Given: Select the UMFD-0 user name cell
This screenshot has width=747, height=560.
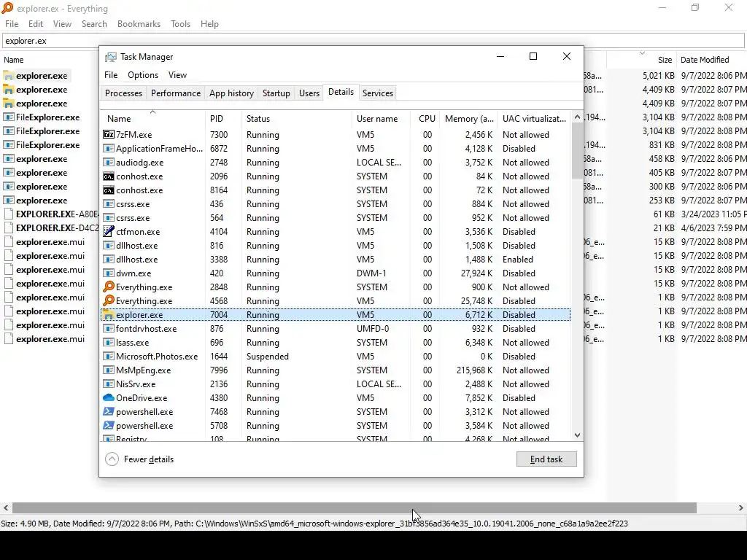Looking at the screenshot, I should click(x=373, y=329).
